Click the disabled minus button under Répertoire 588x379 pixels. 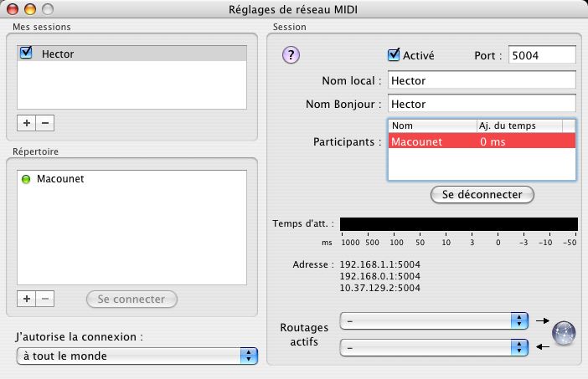tap(44, 299)
